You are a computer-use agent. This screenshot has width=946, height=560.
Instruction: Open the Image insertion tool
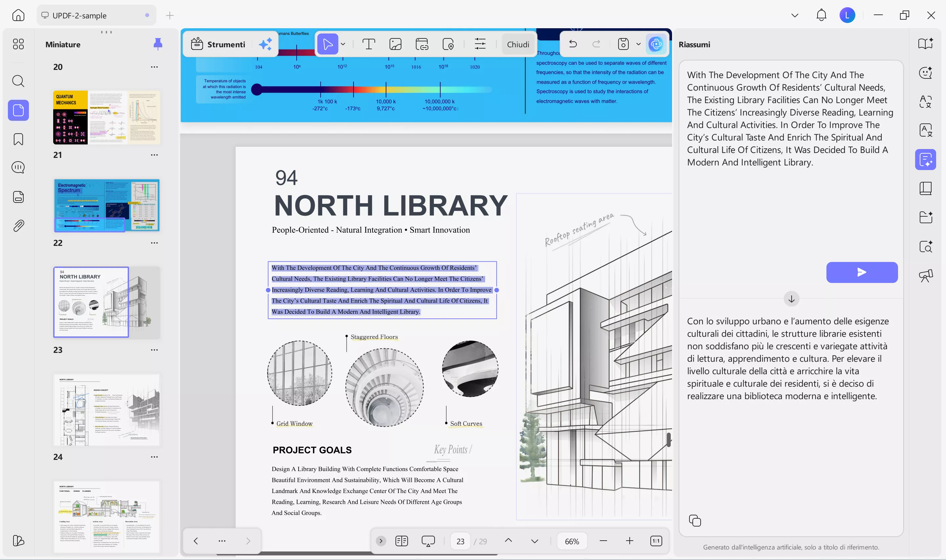click(395, 44)
